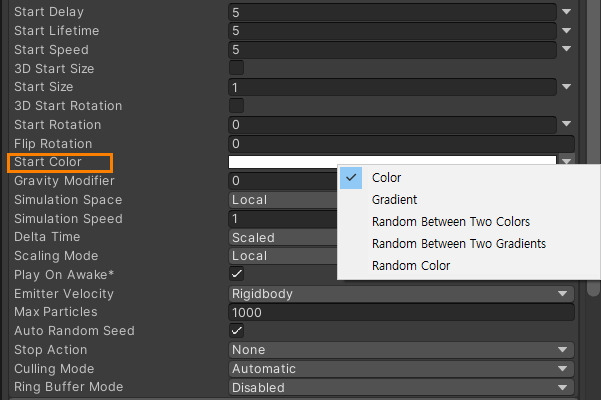This screenshot has height=400, width=601.
Task: Click the Start Size property label
Action: tap(44, 87)
